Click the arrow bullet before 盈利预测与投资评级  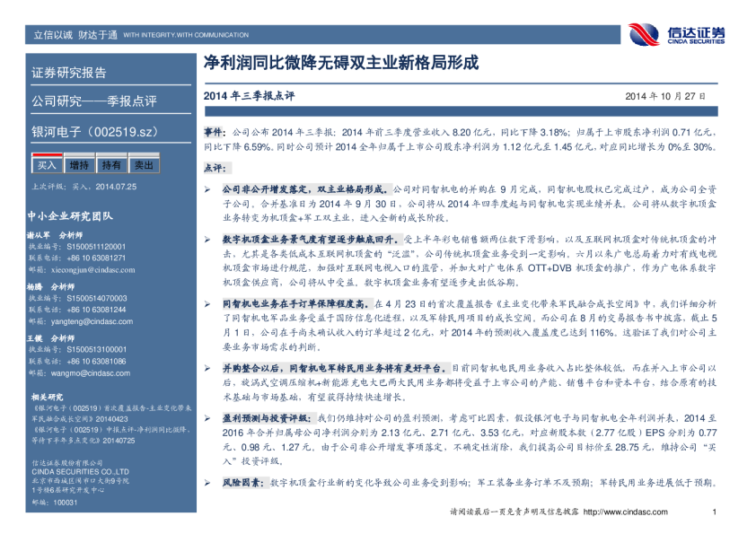207,418
